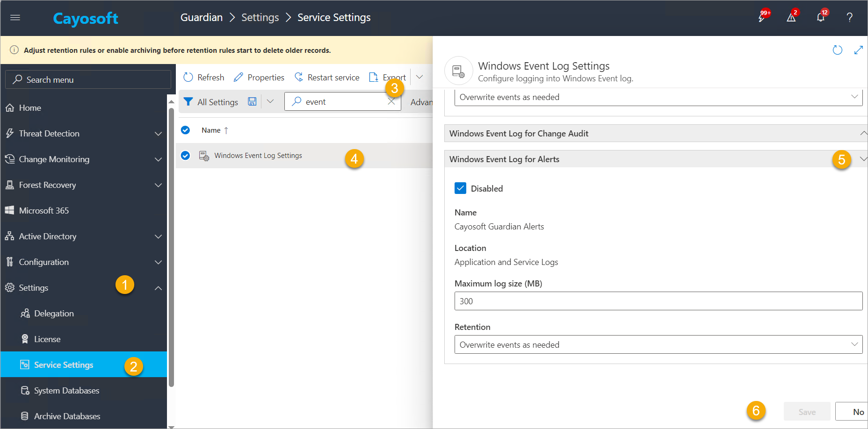
Task: Open the warning triangle notifications
Action: 791,17
